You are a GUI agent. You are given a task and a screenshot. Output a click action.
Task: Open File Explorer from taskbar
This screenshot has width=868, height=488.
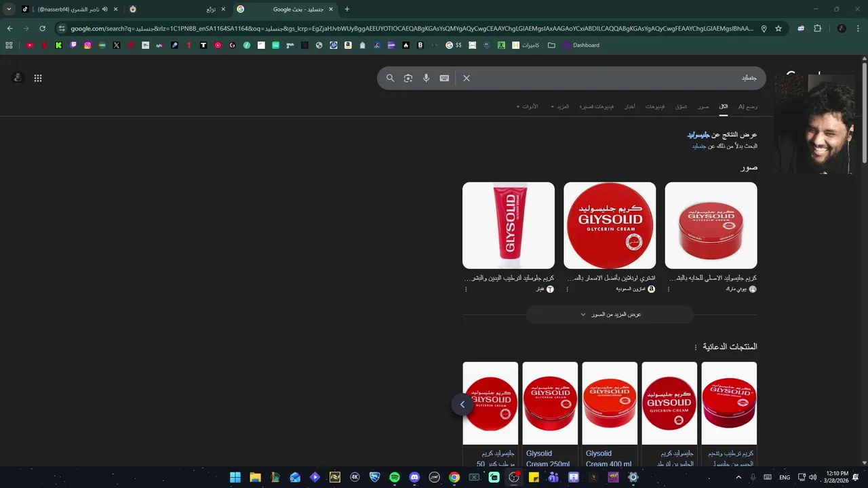tap(255, 477)
